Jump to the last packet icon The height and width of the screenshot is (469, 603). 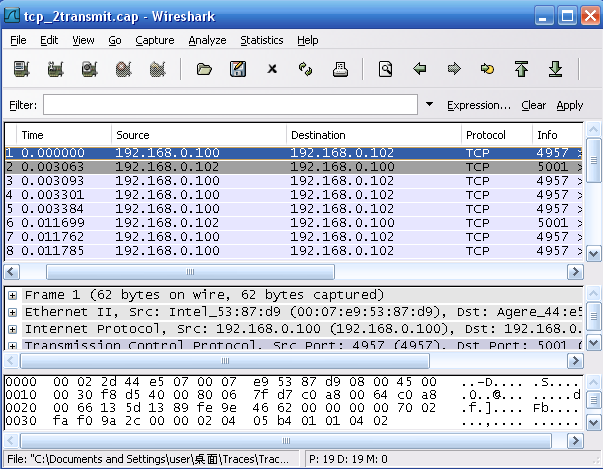click(555, 69)
